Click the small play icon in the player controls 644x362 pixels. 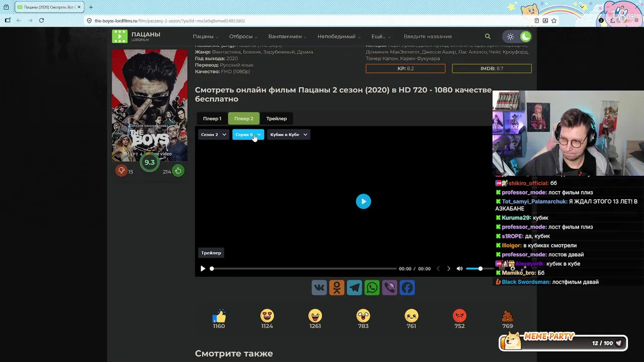tap(203, 269)
